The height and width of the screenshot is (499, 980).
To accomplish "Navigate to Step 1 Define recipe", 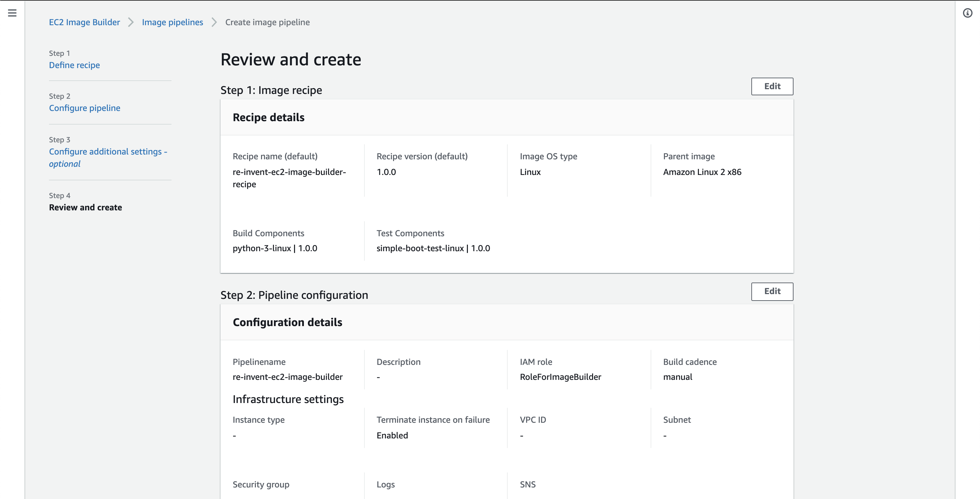I will [74, 65].
